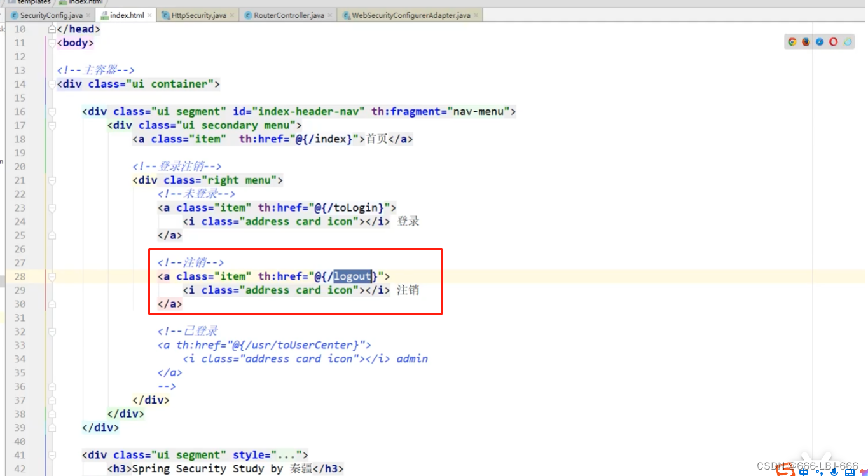The height and width of the screenshot is (476, 868).
Task: Collapse the ui container div on line 14
Action: tap(52, 84)
